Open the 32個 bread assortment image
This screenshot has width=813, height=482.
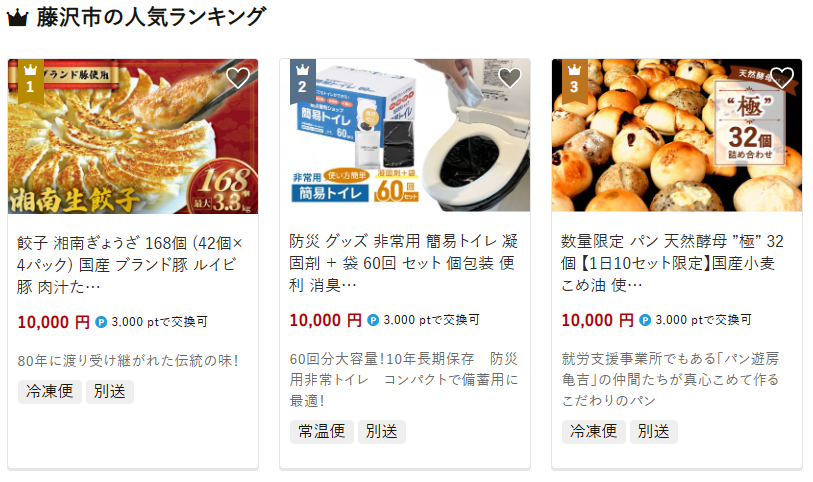677,135
